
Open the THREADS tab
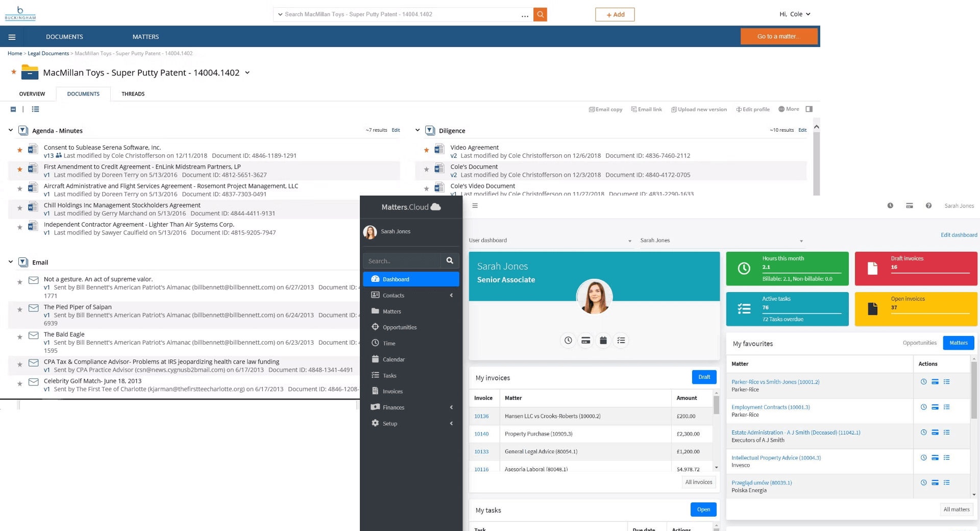[x=133, y=94]
